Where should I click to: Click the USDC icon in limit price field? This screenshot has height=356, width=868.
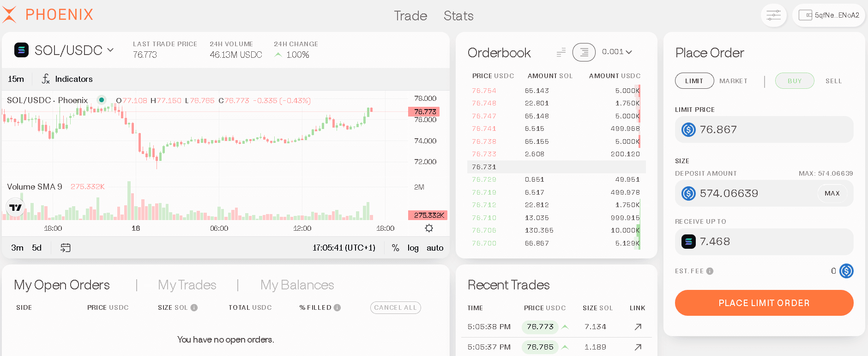click(x=688, y=129)
